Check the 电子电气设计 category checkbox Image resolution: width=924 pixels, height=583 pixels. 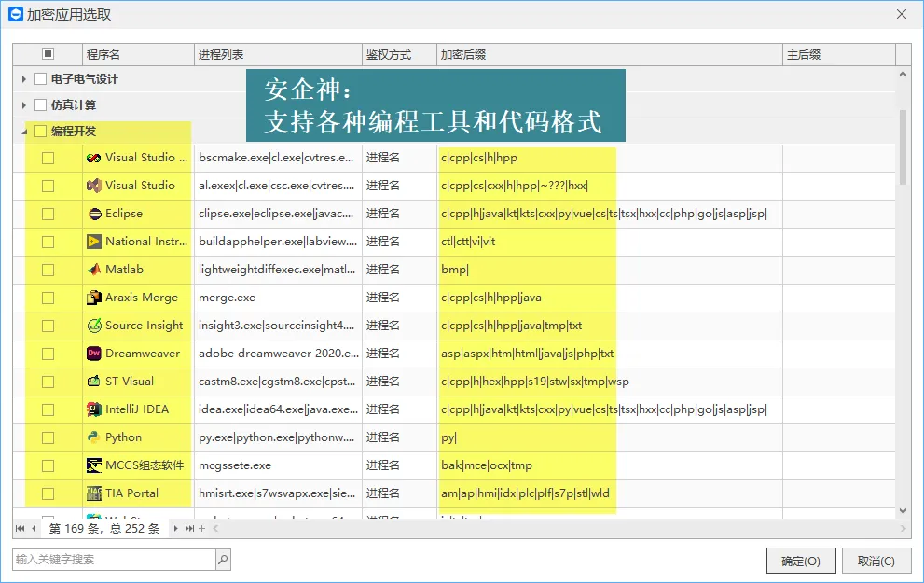coord(41,79)
